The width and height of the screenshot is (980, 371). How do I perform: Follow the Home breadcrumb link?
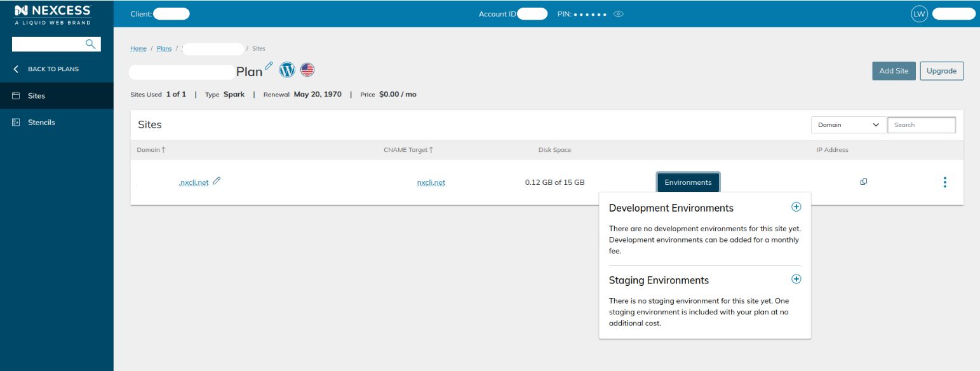click(x=138, y=49)
